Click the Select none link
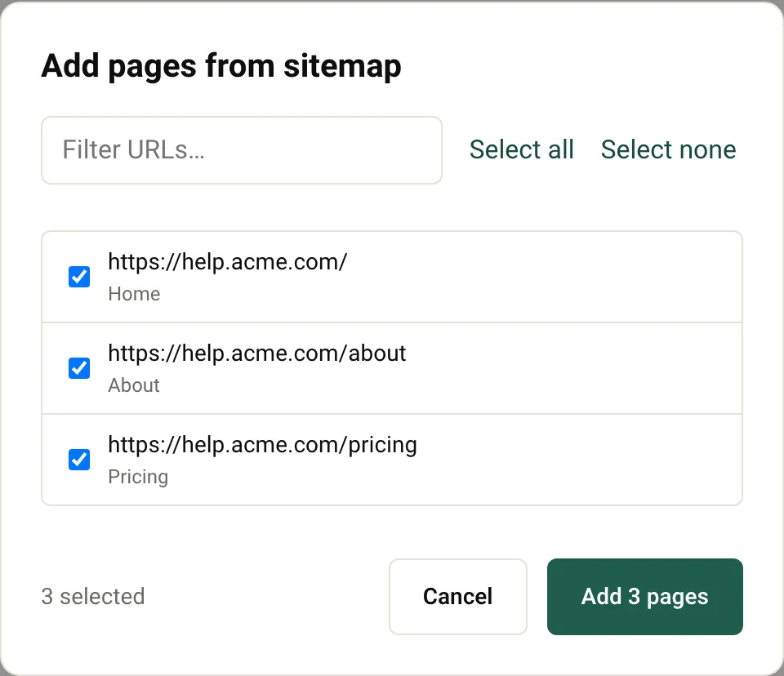The height and width of the screenshot is (676, 784). click(x=669, y=149)
